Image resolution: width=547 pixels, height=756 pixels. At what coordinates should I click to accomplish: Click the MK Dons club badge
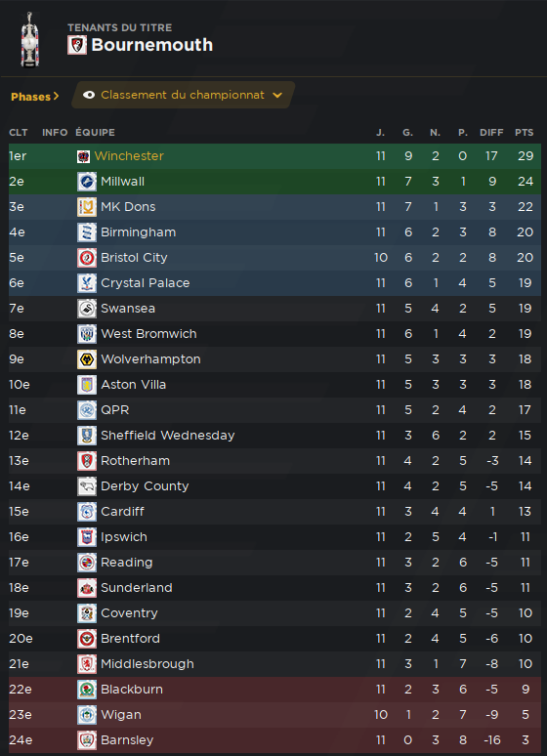click(87, 207)
